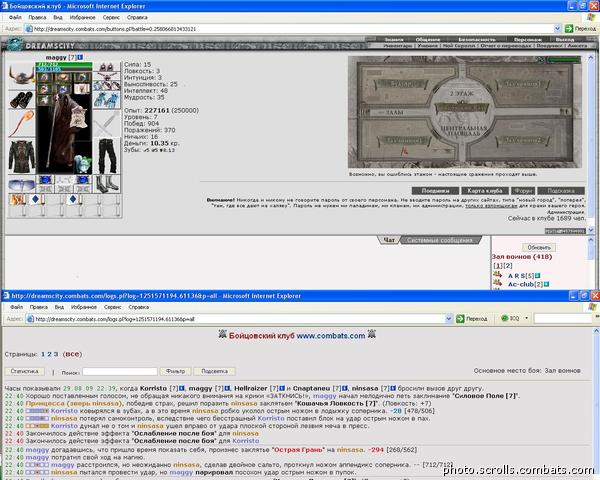Click the first blue diamond scroll
600x480 pixels.
click(36, 199)
